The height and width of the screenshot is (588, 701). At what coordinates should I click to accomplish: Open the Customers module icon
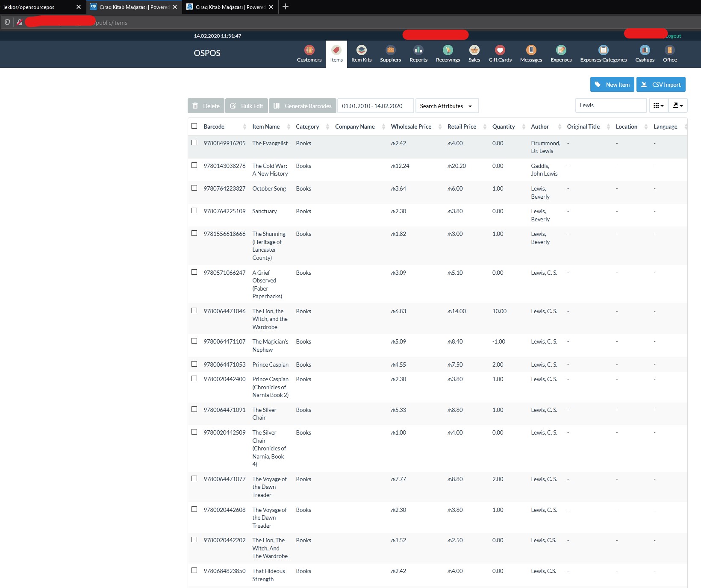pos(309,50)
